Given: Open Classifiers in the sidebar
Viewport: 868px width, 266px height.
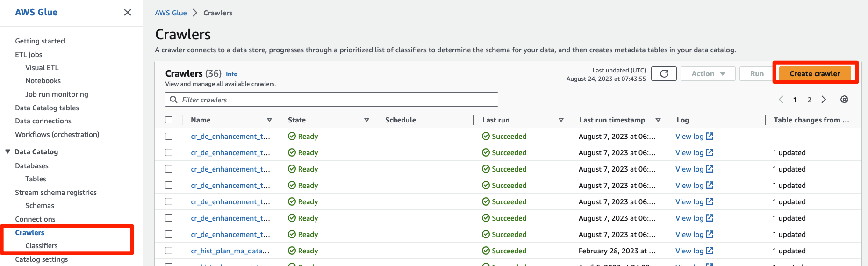Looking at the screenshot, I should click(x=42, y=246).
